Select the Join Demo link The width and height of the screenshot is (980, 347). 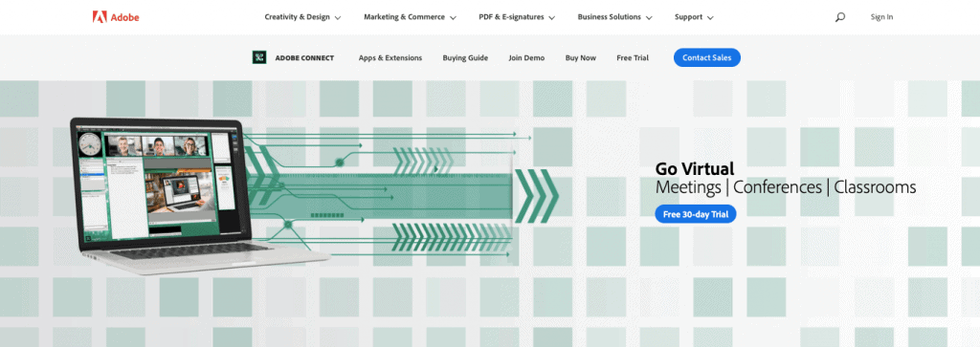click(x=526, y=58)
